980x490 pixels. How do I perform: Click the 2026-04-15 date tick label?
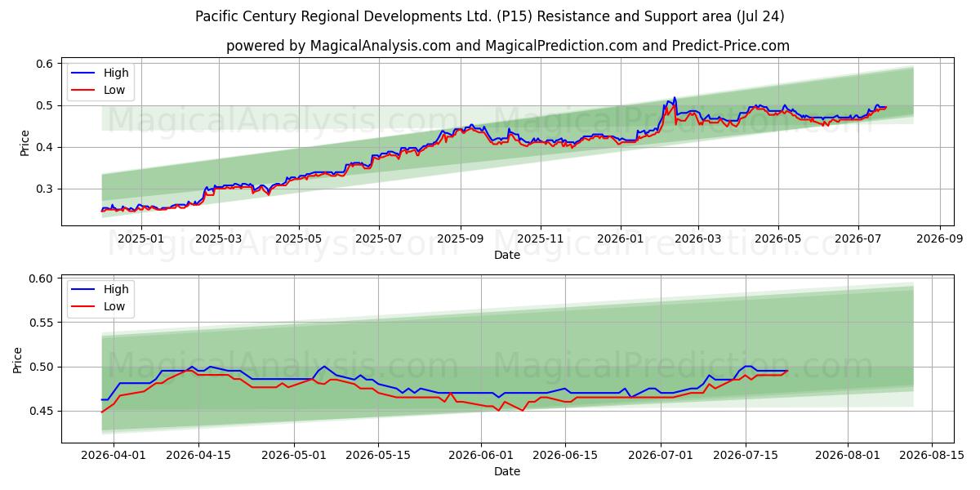click(x=198, y=455)
